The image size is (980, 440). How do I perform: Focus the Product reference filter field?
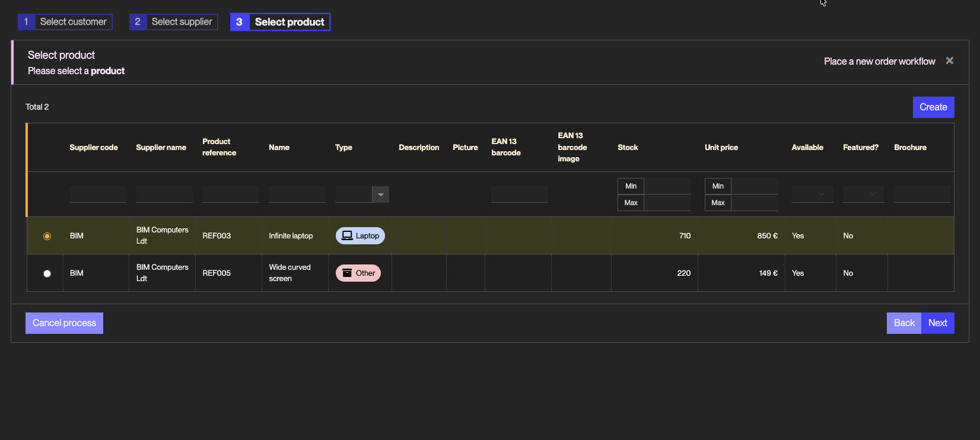(231, 195)
